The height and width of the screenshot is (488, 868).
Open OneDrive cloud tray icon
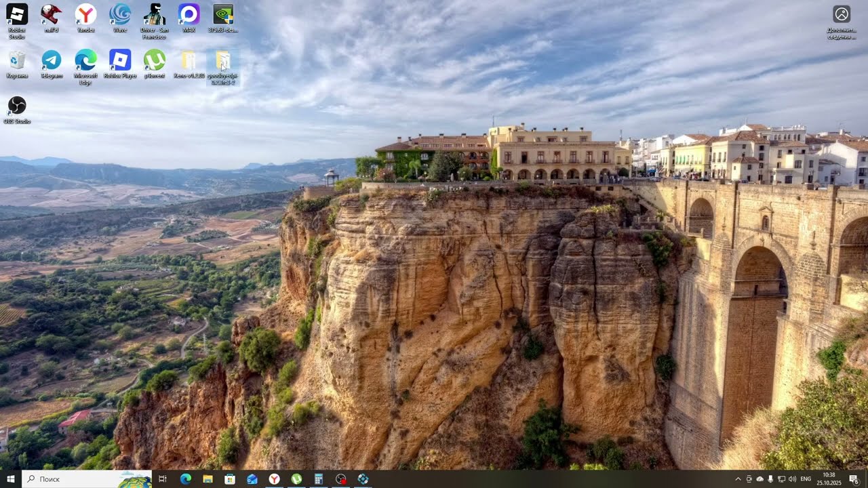760,479
